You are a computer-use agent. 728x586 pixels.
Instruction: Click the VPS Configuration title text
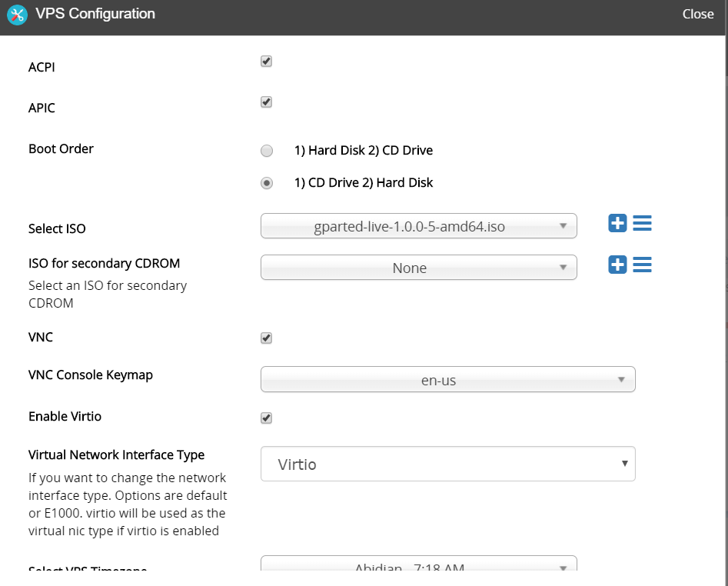click(95, 14)
